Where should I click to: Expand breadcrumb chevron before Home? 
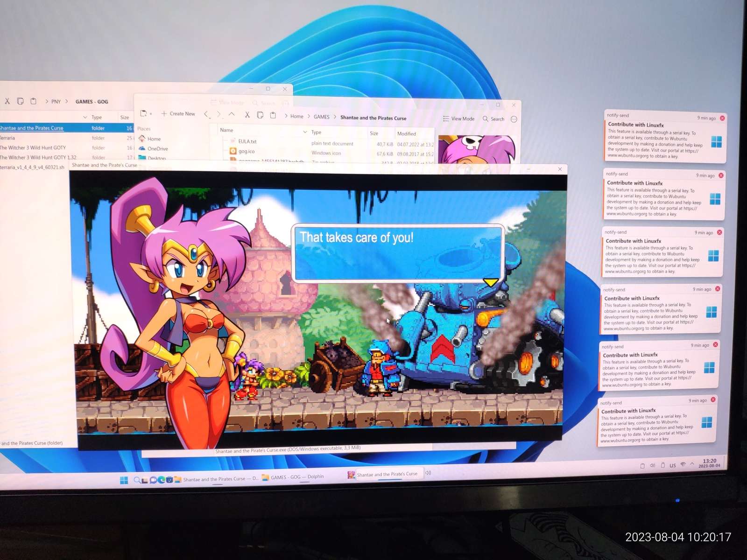(x=286, y=116)
